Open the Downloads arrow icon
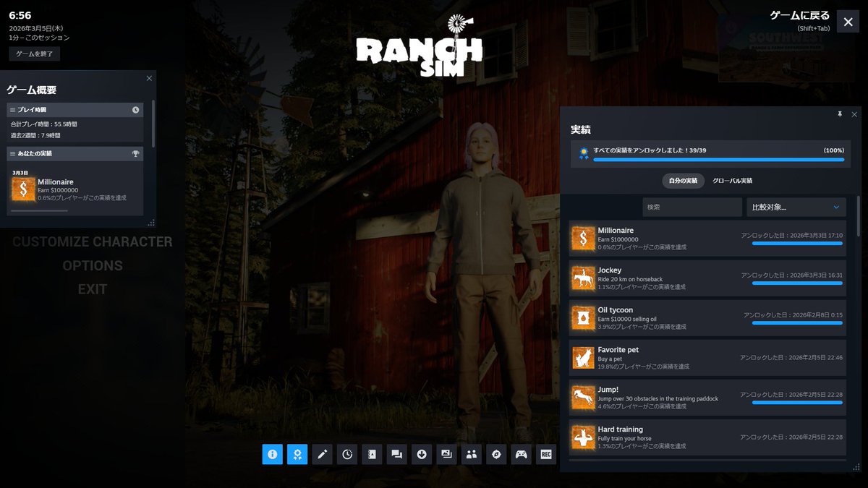The width and height of the screenshot is (868, 488). tap(422, 454)
